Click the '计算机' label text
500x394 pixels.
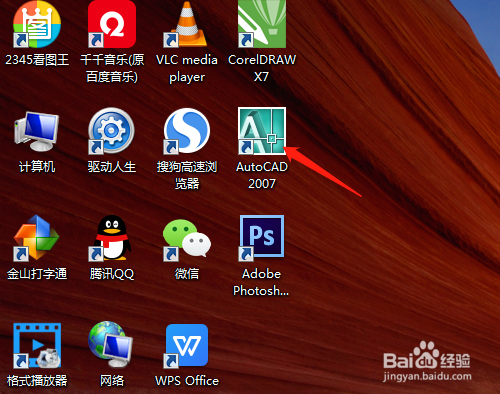pyautogui.click(x=37, y=167)
